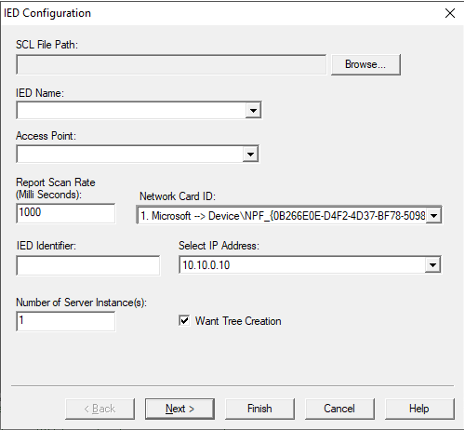This screenshot has height=430, width=464.
Task: Open the Select IP Address dropdown arrow
Action: click(x=433, y=265)
